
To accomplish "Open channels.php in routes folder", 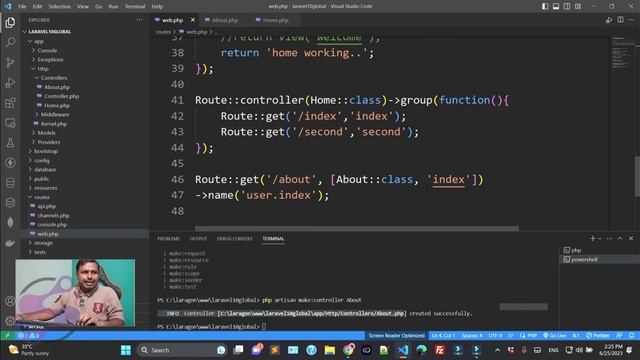I will pyautogui.click(x=53, y=216).
